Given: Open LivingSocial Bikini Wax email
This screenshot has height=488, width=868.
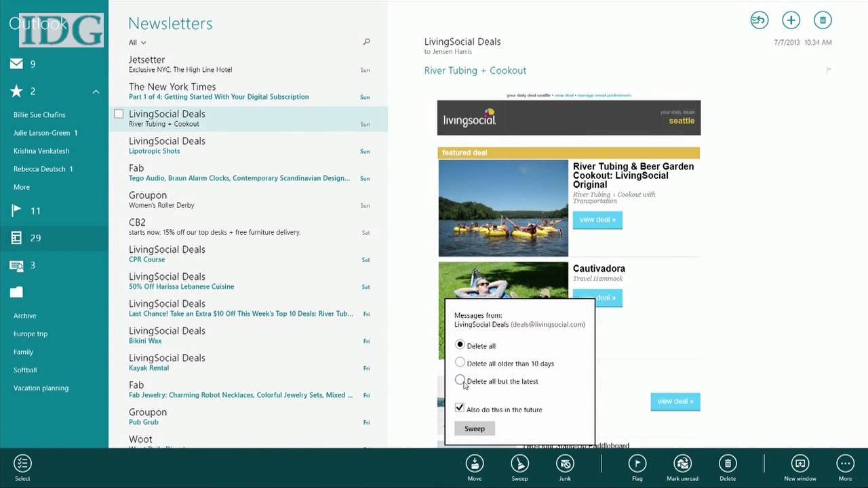Looking at the screenshot, I should 248,335.
